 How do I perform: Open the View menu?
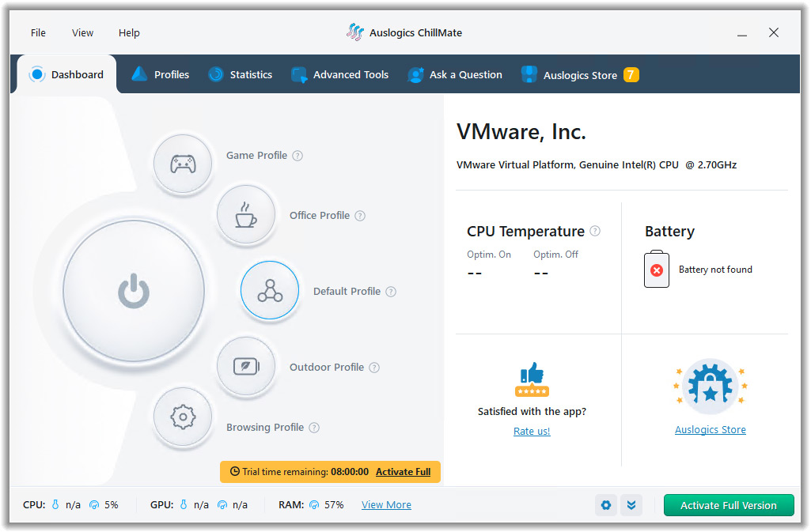tap(82, 32)
